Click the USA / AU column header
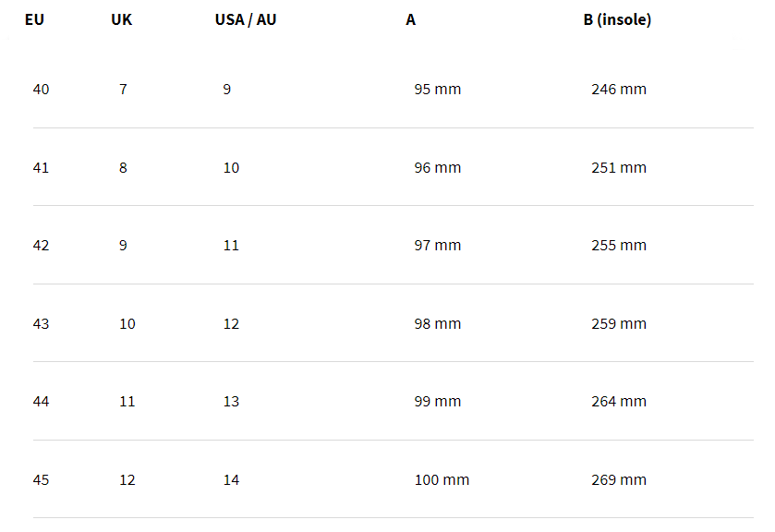This screenshot has width=775, height=532. [246, 19]
